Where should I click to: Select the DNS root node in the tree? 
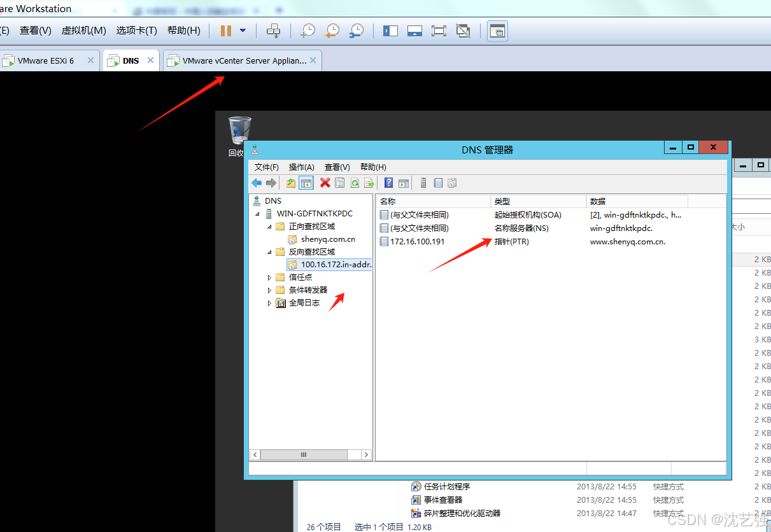pyautogui.click(x=272, y=201)
